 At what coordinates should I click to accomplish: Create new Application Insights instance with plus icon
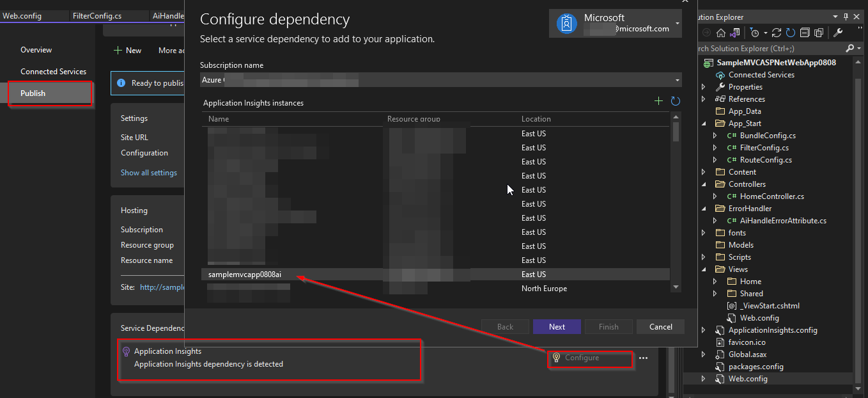[x=658, y=101]
